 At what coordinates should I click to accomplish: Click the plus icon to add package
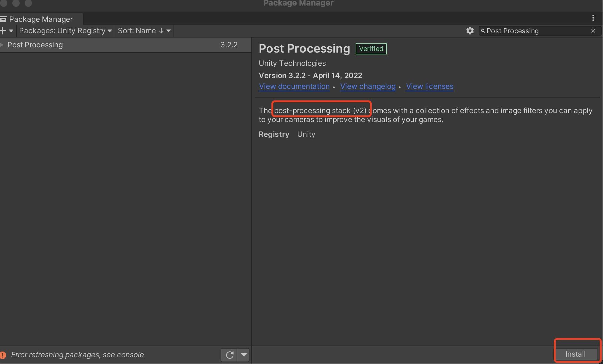point(3,31)
